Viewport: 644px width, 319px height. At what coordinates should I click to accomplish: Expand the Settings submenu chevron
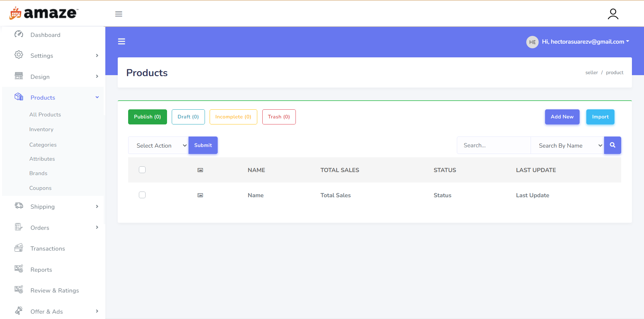(x=97, y=56)
